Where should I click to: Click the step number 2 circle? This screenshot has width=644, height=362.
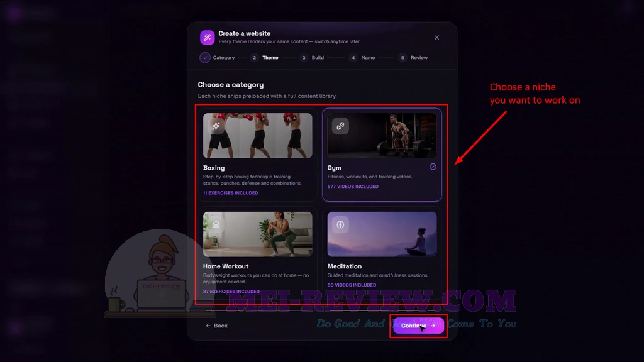tap(254, 57)
